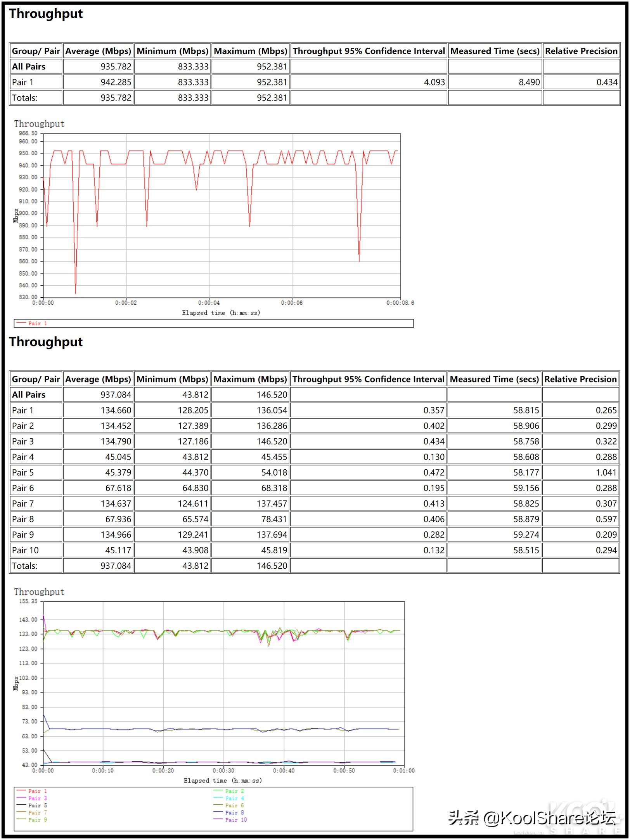Click the Relative Precision column header
Viewport: 630px width, 840px height.
tap(580, 51)
